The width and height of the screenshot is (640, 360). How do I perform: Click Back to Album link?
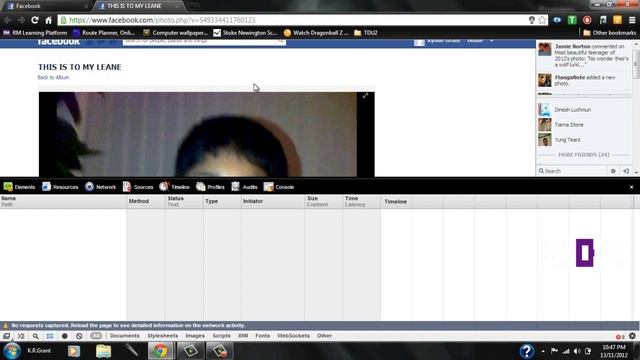point(53,78)
